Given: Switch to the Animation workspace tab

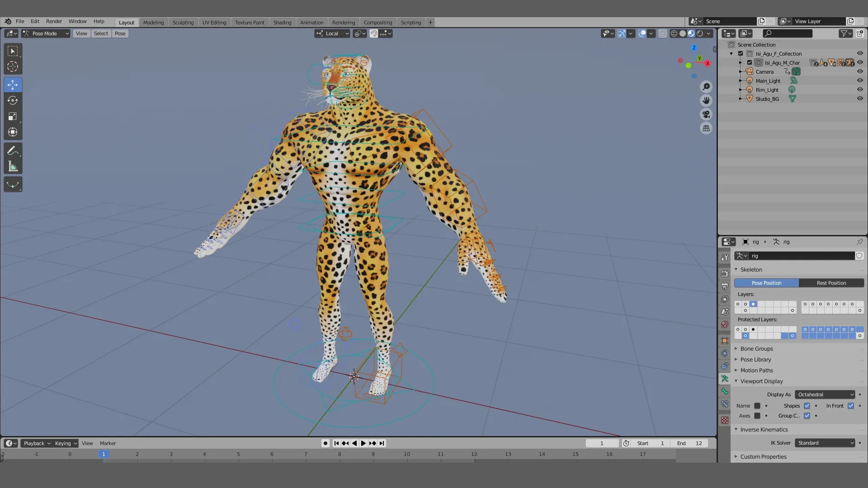Looking at the screenshot, I should click(311, 23).
